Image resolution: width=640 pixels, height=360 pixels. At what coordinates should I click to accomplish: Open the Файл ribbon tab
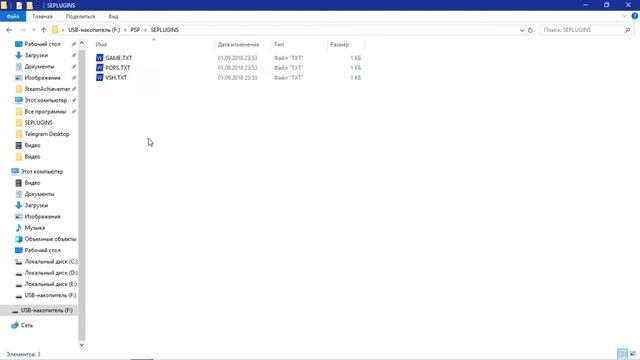point(13,16)
